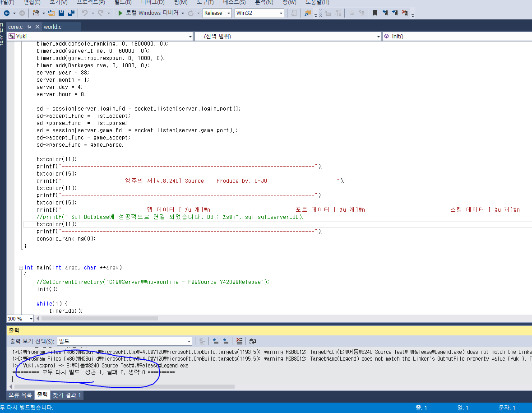Screen dimensions: 532x413
Task: Click the editor horizontal scrollbar thumb
Action: click(100, 319)
